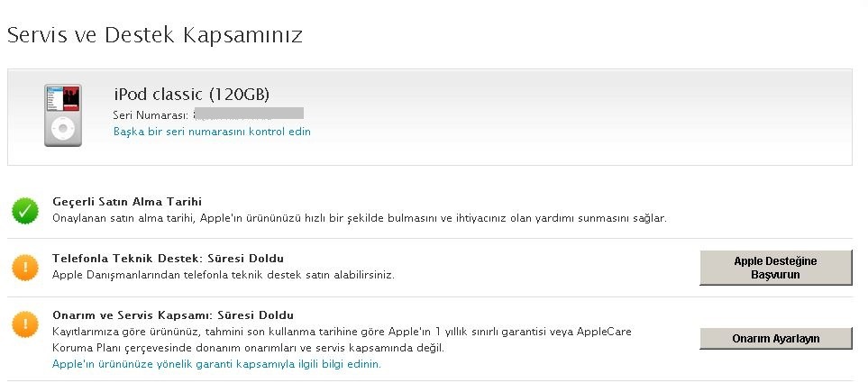Click the iPod click wheel in the image
The height and width of the screenshot is (392, 868).
[63, 129]
